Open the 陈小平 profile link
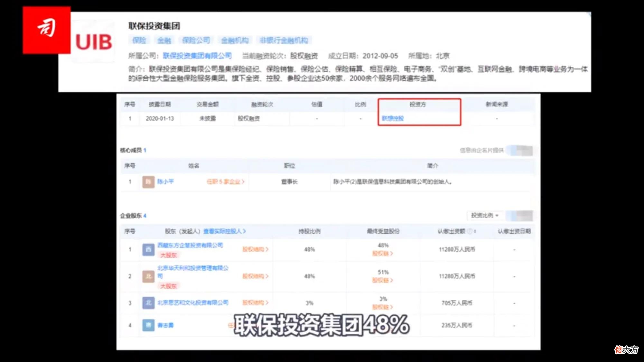 (165, 182)
